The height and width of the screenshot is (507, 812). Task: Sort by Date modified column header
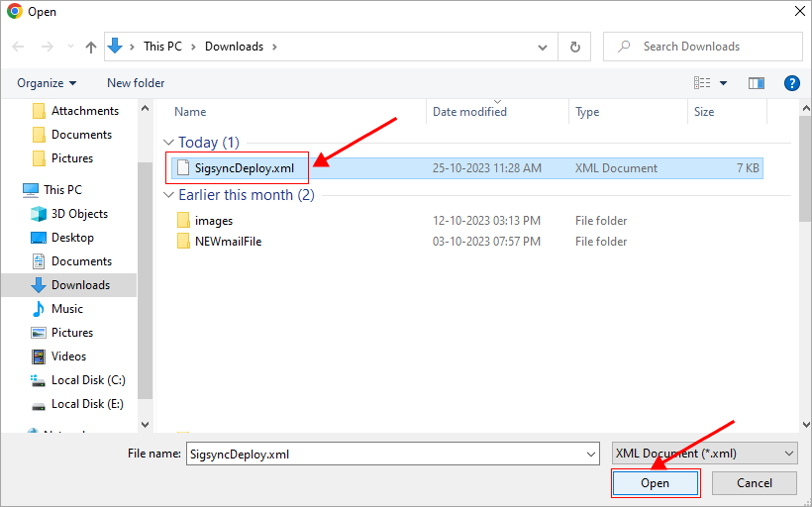click(469, 112)
